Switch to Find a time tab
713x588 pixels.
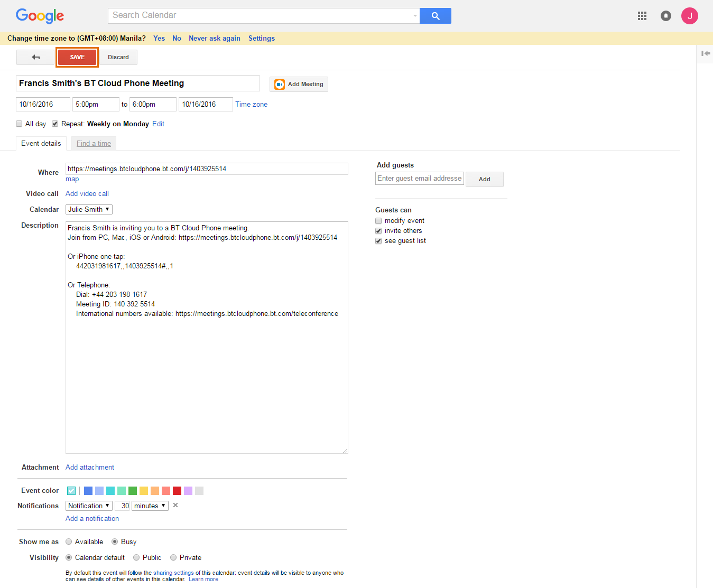point(94,143)
